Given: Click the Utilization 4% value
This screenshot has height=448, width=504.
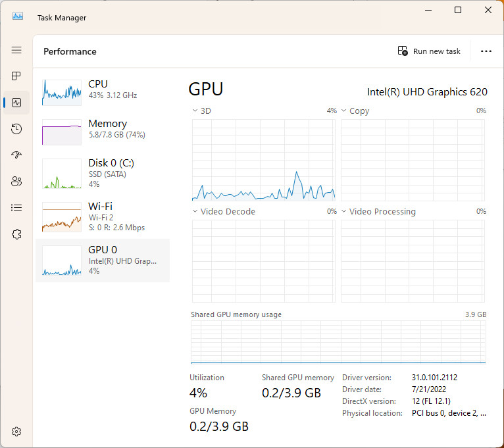Looking at the screenshot, I should click(198, 393).
